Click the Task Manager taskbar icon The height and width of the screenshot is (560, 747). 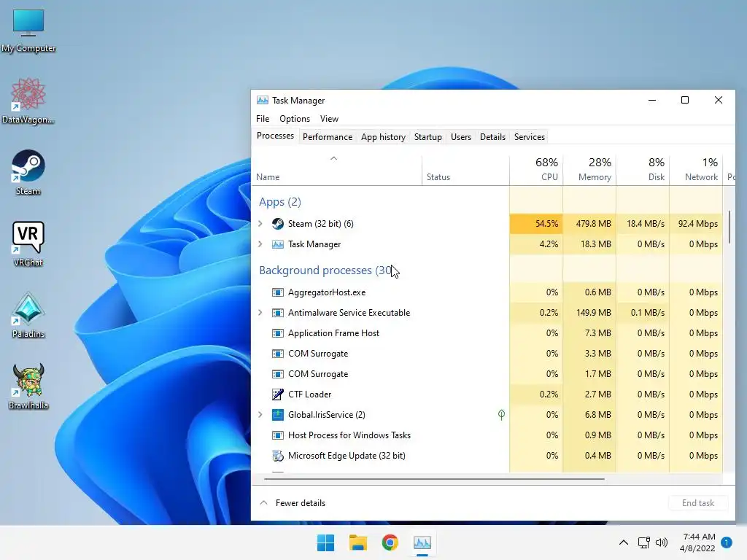[x=422, y=542]
